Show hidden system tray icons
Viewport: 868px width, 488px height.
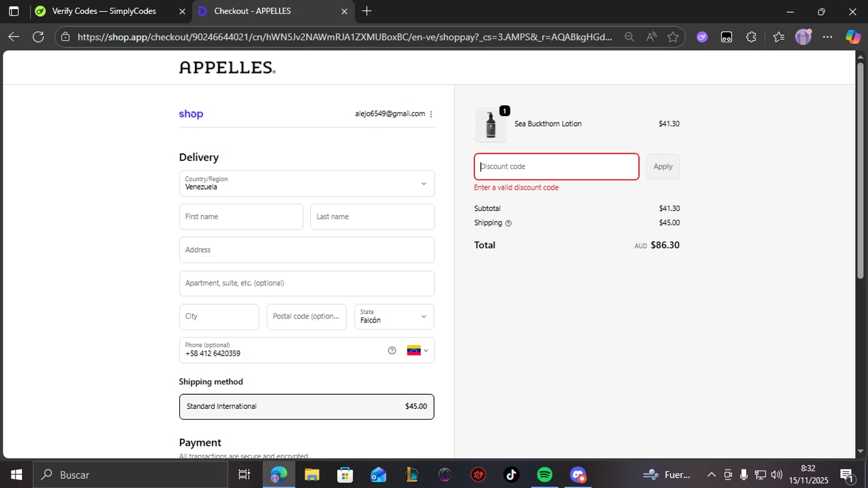711,475
